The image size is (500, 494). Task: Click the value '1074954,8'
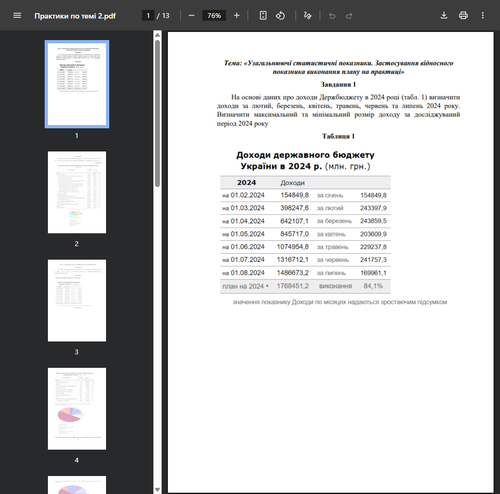[293, 247]
